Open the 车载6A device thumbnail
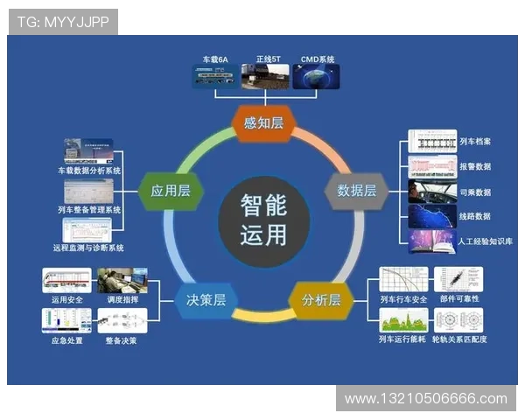The width and height of the screenshot is (525, 420). [215, 77]
